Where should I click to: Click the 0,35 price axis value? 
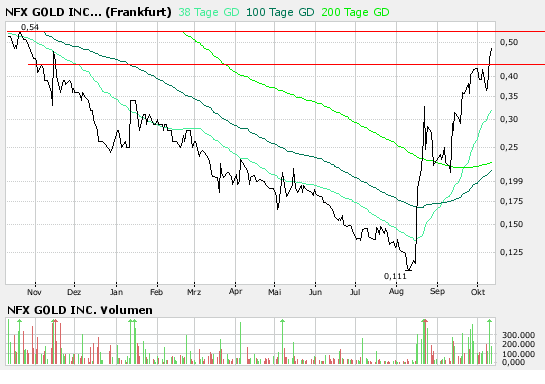tap(509, 96)
